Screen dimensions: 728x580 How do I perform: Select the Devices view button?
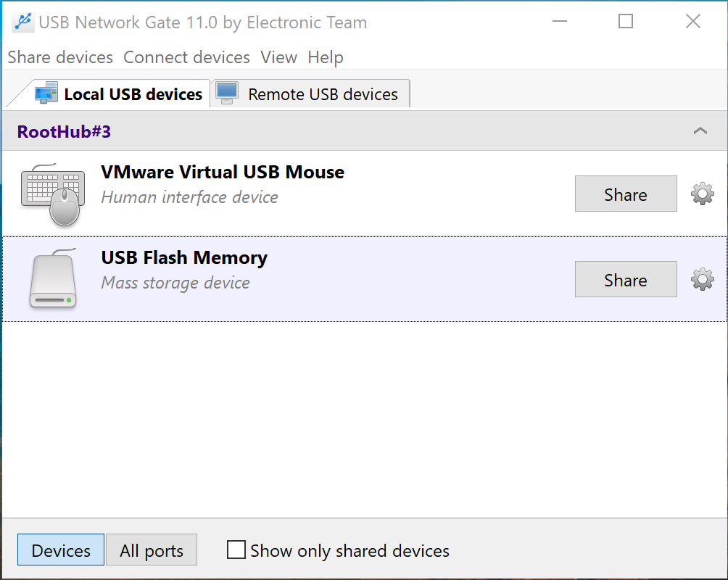click(x=61, y=551)
